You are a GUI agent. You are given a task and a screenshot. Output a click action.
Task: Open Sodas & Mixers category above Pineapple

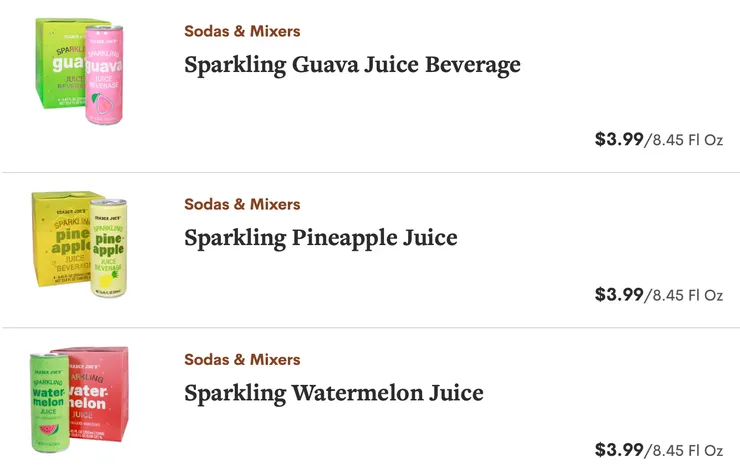(x=242, y=204)
